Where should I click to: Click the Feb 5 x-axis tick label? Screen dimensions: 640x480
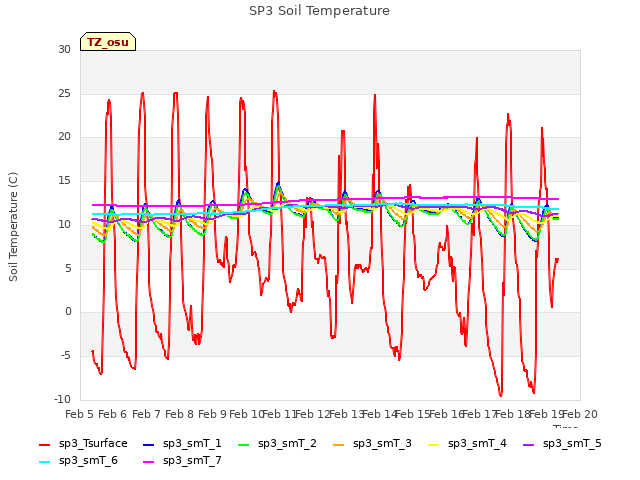pyautogui.click(x=79, y=414)
